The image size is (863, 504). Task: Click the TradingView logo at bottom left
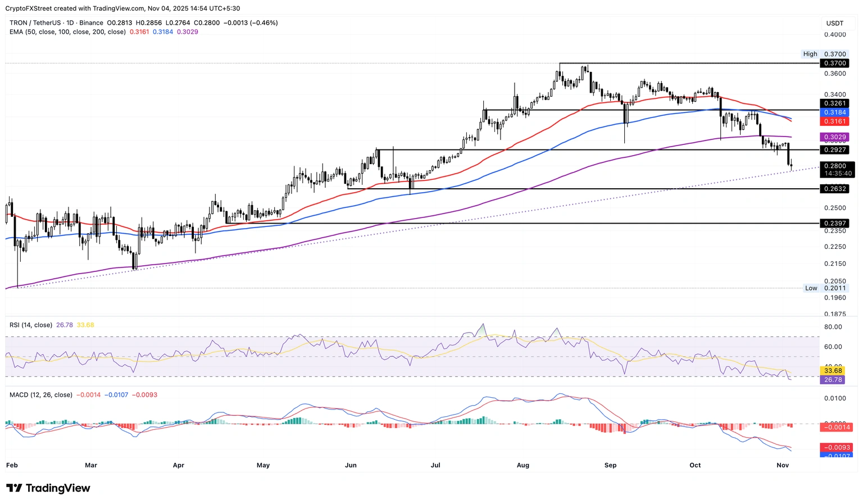48,488
